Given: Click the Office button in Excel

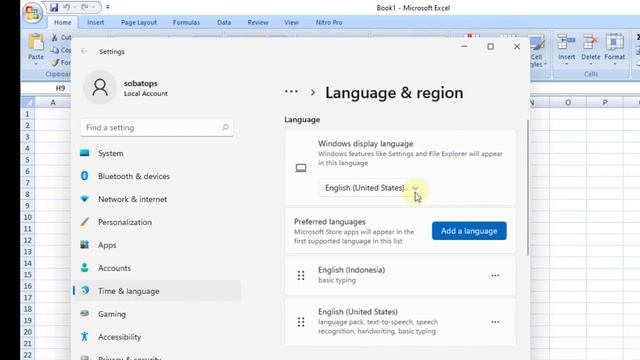Looking at the screenshot, I should (33, 12).
